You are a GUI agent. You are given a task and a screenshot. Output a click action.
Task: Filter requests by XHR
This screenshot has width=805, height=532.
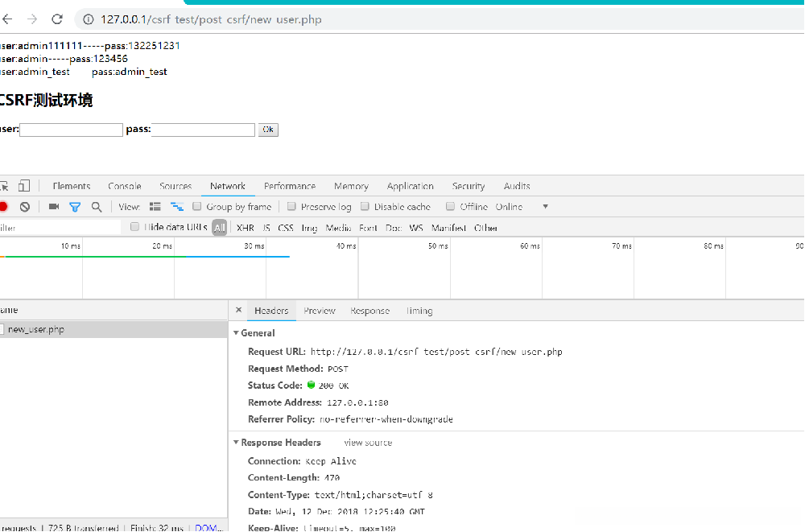246,228
